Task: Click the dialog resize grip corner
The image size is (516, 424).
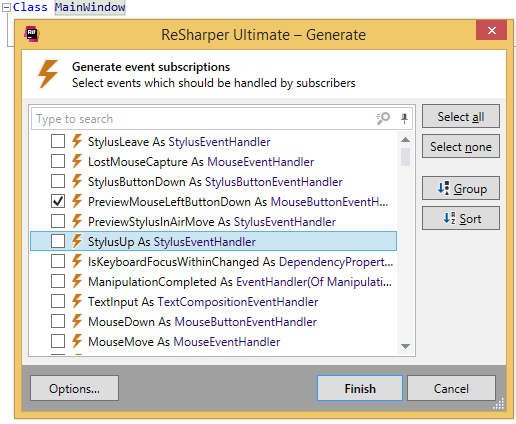Action: [x=499, y=404]
